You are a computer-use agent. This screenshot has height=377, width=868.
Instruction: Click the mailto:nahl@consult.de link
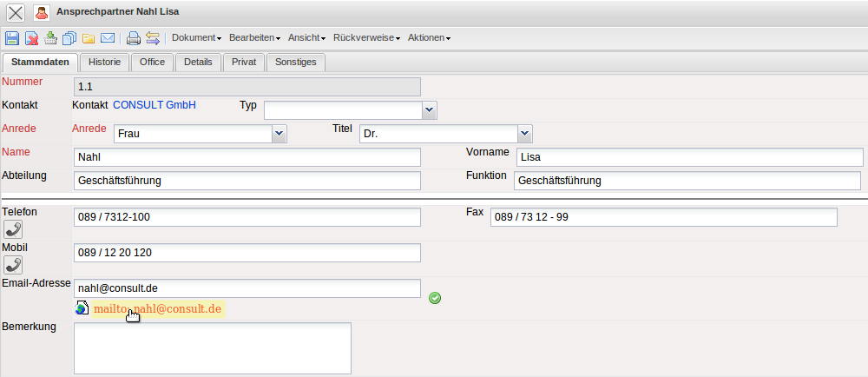[x=158, y=309]
